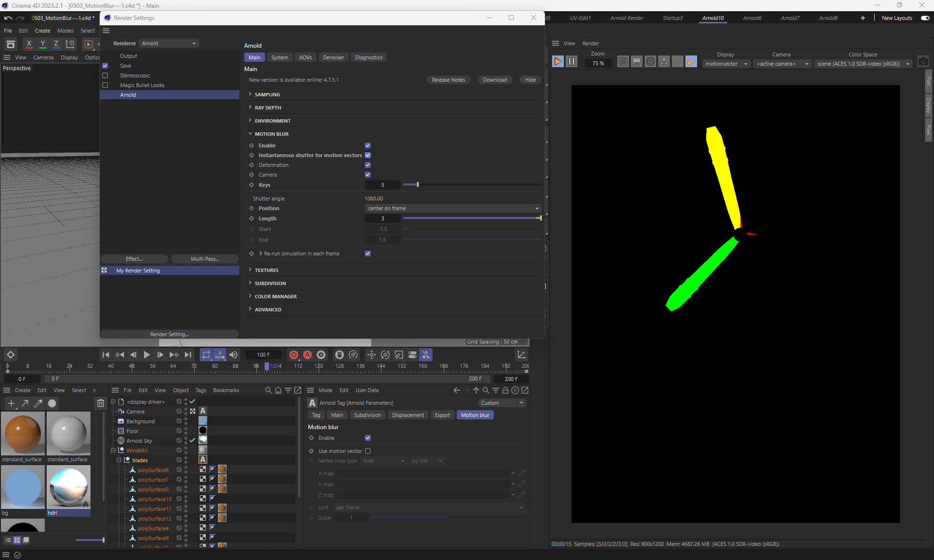Uncheck Enable under Motion Blur render settings

click(368, 145)
